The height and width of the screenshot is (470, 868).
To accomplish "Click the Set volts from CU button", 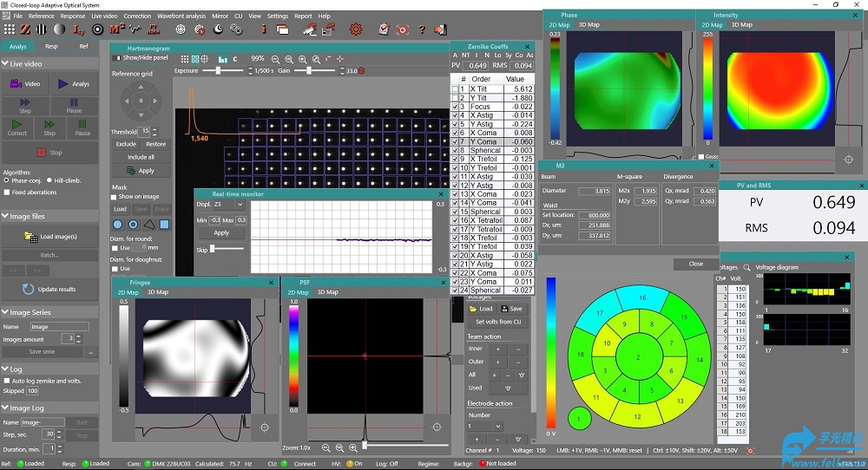I will 497,322.
